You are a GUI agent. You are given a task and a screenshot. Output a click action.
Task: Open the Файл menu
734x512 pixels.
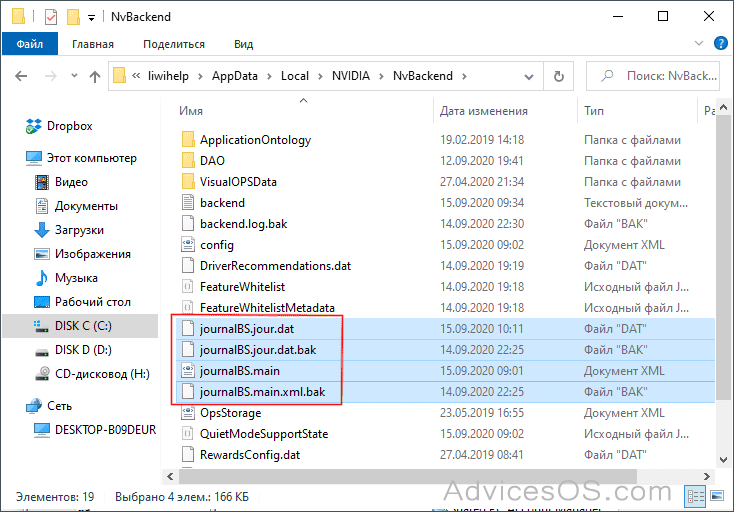click(x=30, y=44)
